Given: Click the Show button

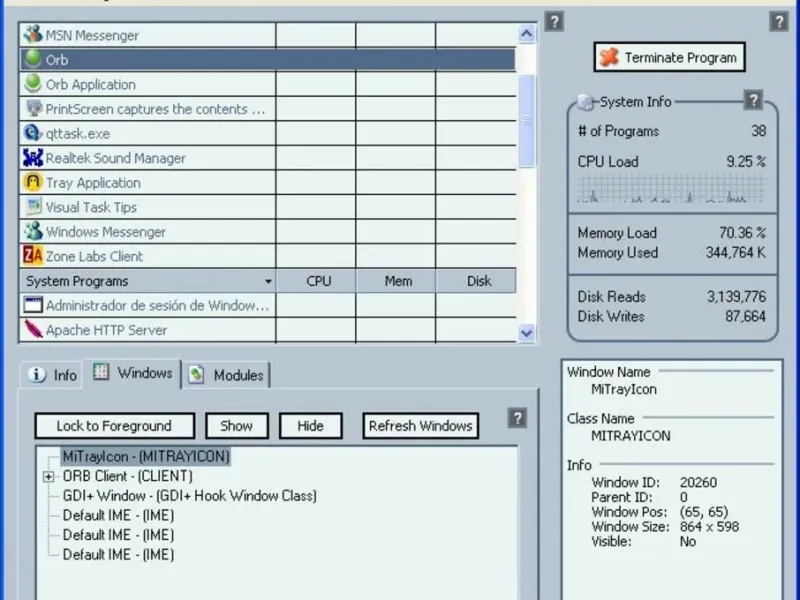Looking at the screenshot, I should click(237, 426).
